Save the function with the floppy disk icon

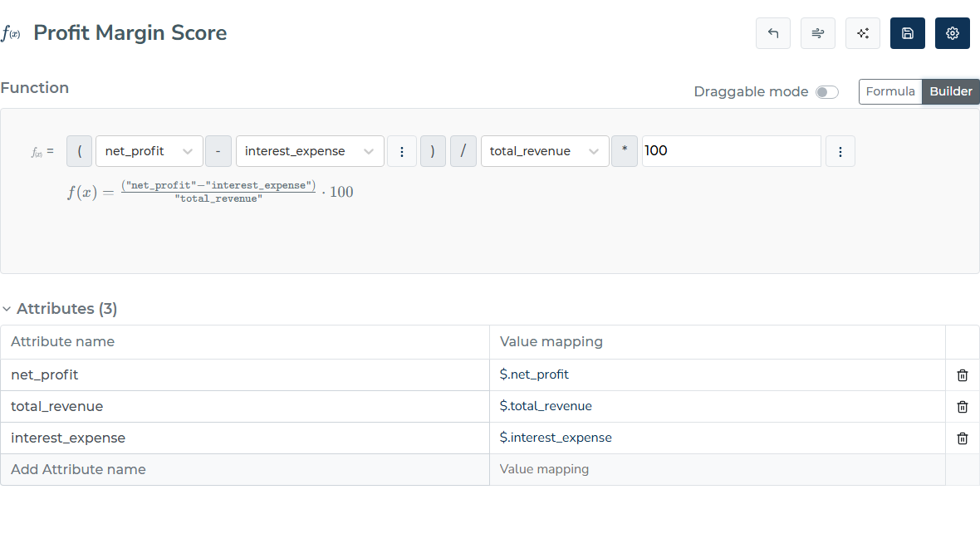908,33
